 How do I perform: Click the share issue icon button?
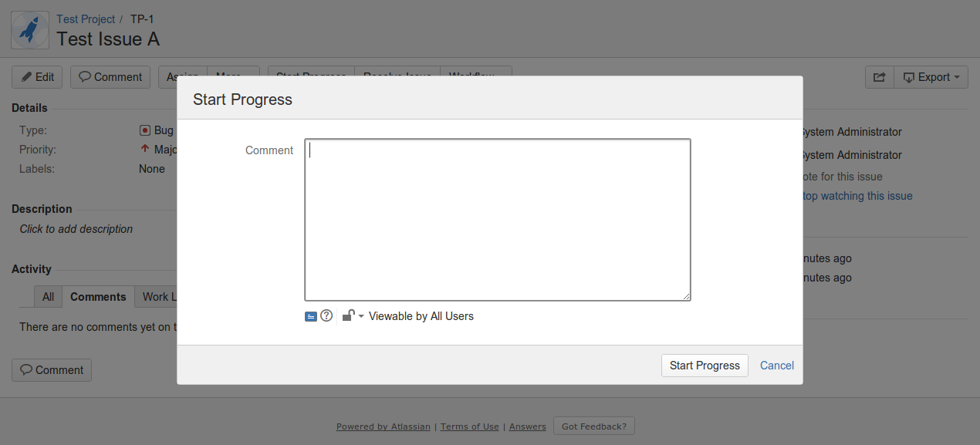click(879, 77)
